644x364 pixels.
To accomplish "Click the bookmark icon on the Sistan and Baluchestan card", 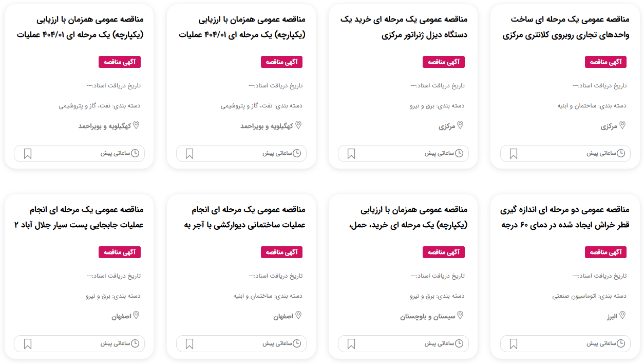I will click(x=351, y=344).
